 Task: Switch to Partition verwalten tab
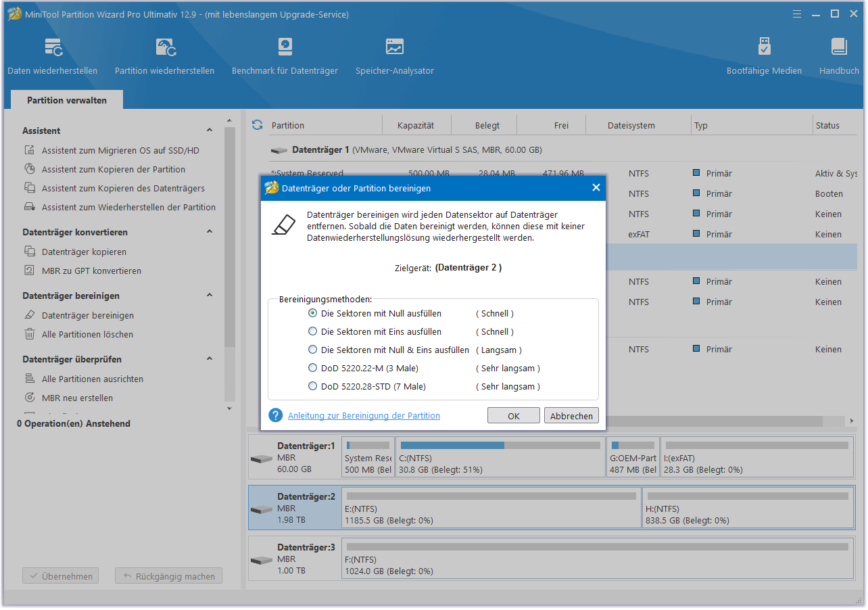pyautogui.click(x=67, y=100)
